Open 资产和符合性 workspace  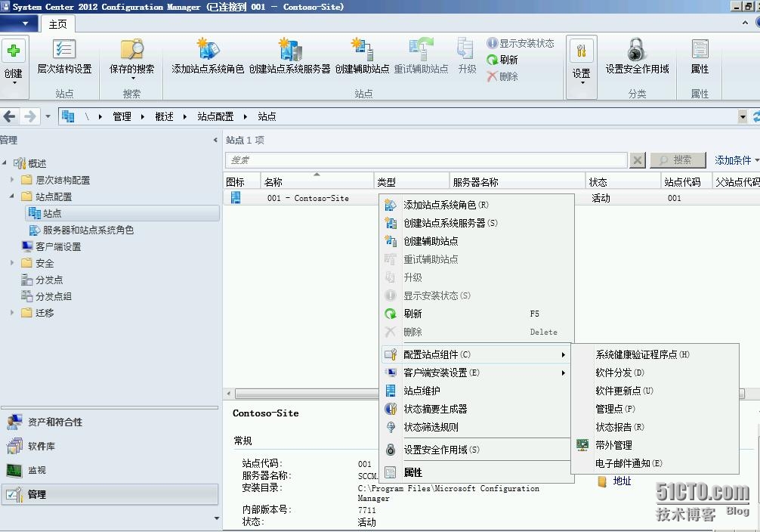tap(110, 422)
